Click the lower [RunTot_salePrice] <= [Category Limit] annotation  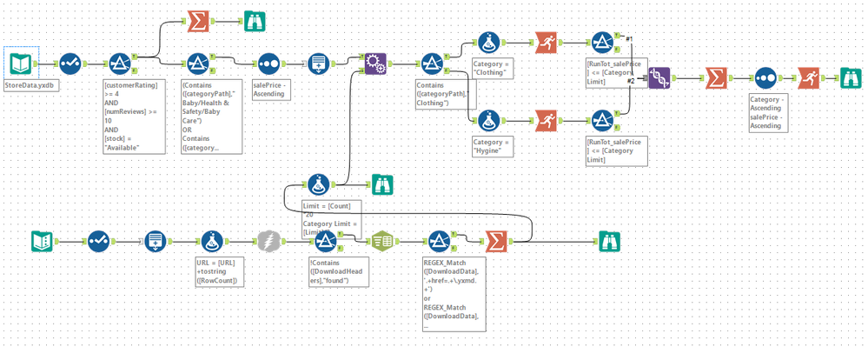(617, 150)
